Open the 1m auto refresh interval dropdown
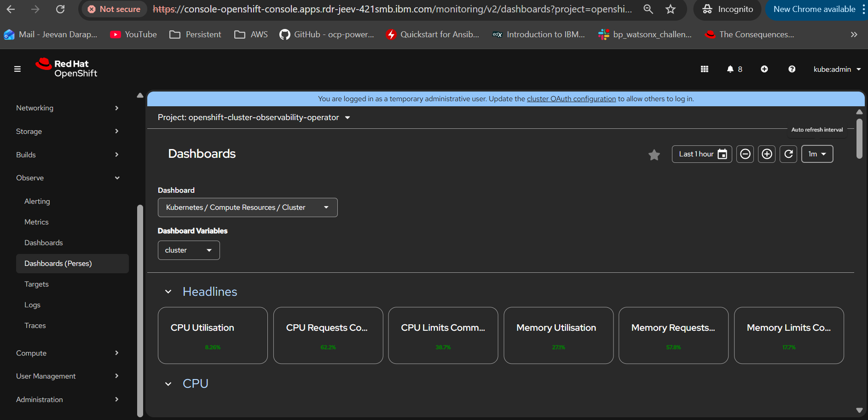Viewport: 868px width, 420px height. coord(817,154)
